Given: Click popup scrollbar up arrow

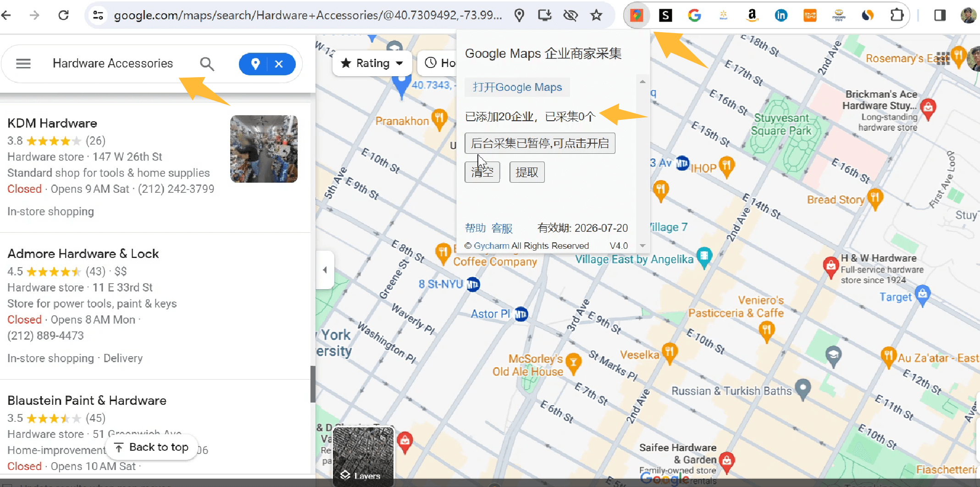Looking at the screenshot, I should pos(642,81).
